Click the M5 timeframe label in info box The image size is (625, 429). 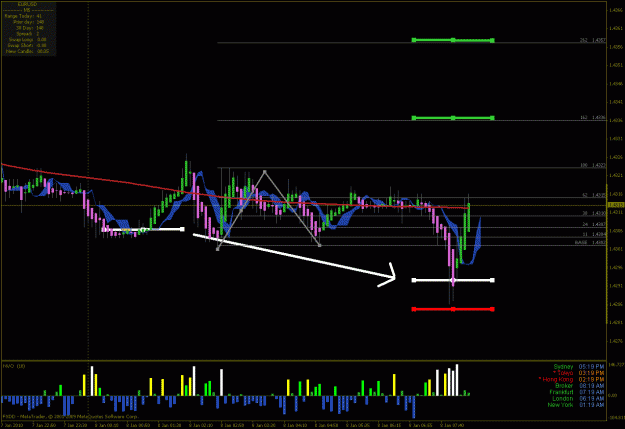pos(27,10)
